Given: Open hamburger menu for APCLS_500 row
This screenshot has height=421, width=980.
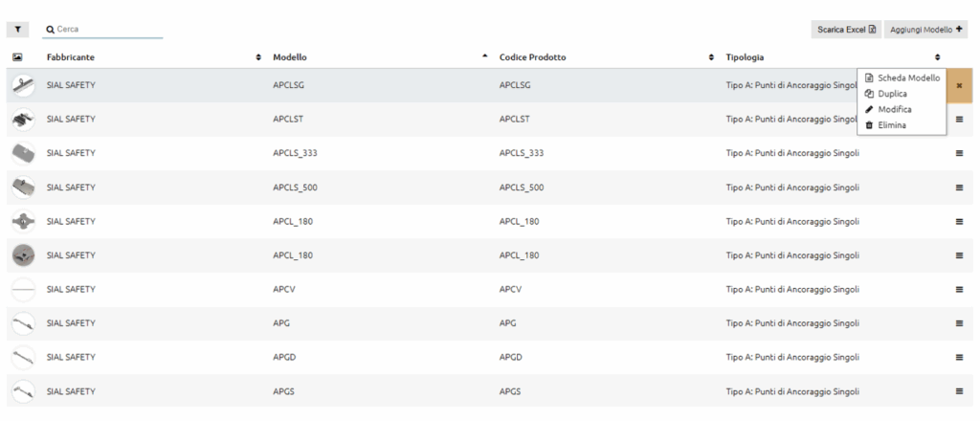Looking at the screenshot, I should click(x=959, y=188).
